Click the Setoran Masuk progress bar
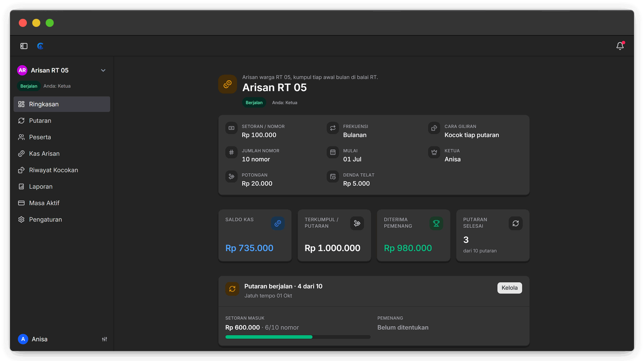The width and height of the screenshot is (644, 361). [298, 337]
